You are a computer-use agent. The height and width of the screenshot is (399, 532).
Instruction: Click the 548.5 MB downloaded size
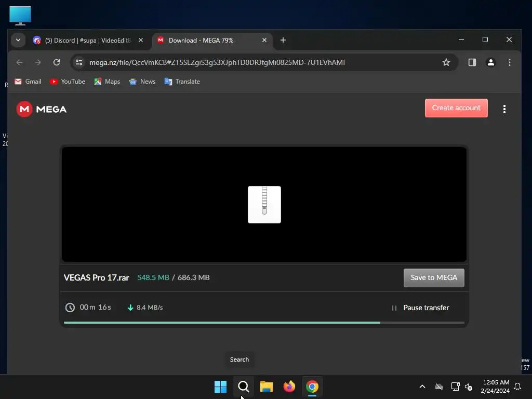(x=153, y=277)
